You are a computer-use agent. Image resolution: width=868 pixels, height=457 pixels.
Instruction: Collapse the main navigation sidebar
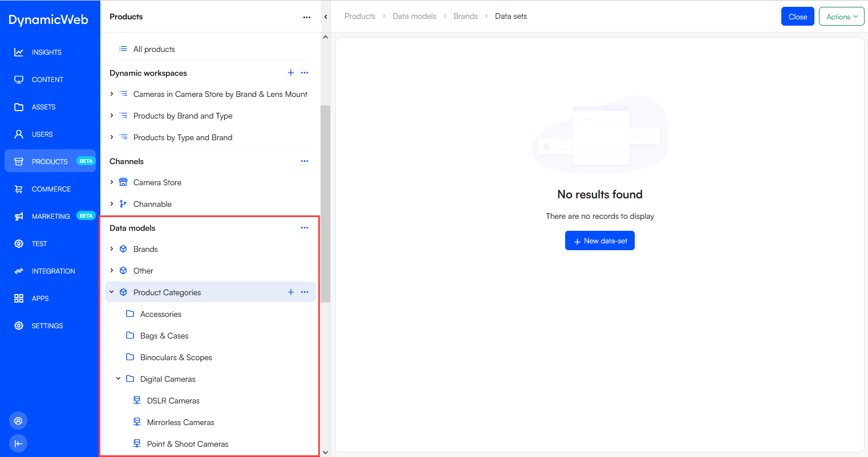[18, 443]
